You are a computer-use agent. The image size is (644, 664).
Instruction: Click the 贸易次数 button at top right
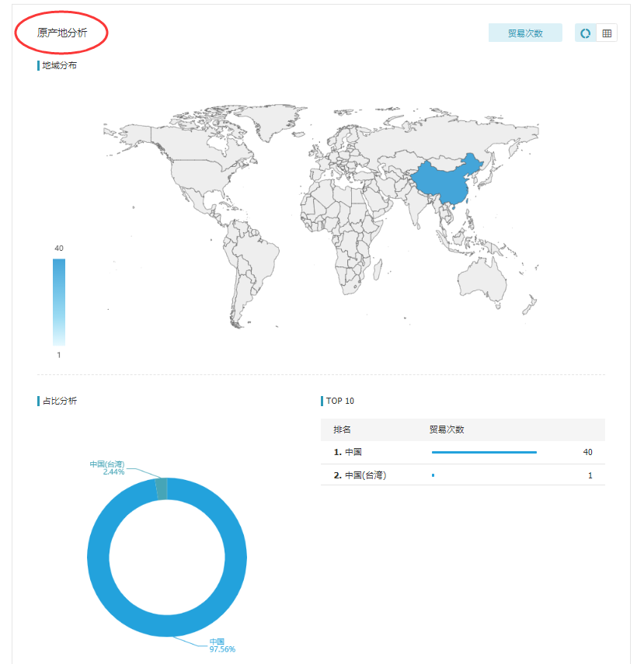pyautogui.click(x=524, y=33)
